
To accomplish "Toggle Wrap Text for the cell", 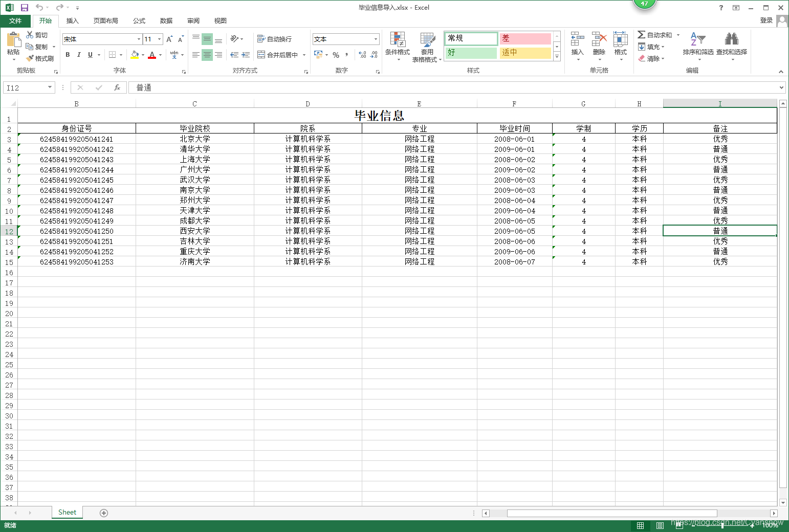I will [274, 39].
